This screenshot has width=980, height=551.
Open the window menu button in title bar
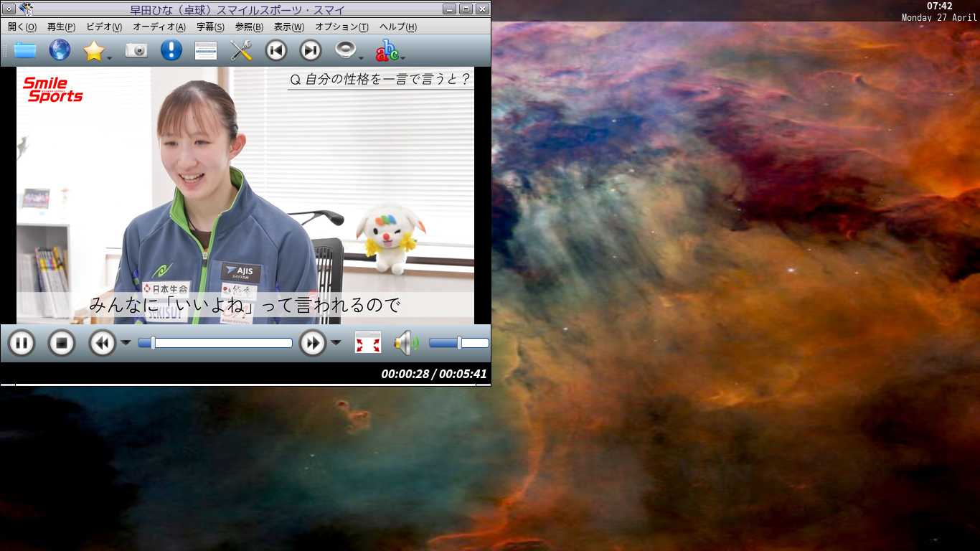[x=10, y=9]
